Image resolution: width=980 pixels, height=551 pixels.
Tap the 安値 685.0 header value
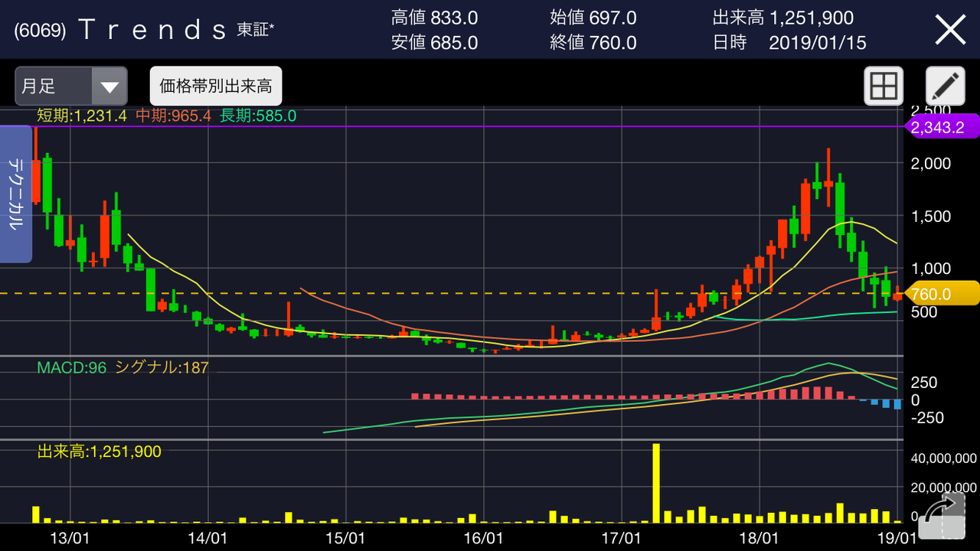click(x=434, y=43)
